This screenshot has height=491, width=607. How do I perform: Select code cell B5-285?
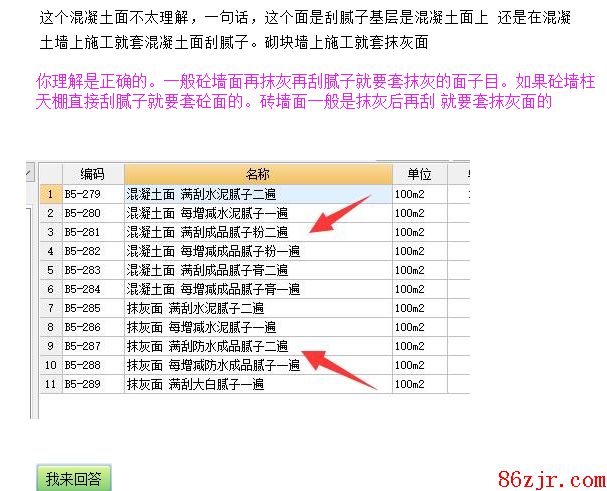92,308
